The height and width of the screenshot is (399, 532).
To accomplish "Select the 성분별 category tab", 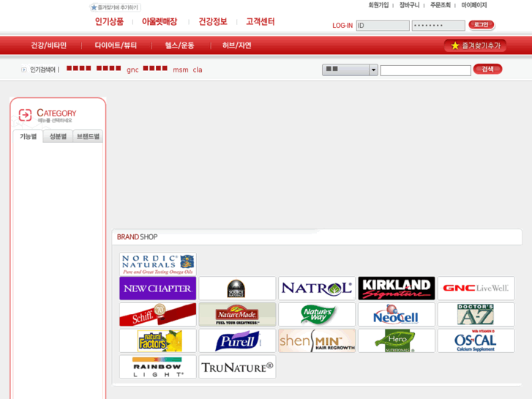I will coord(58,136).
